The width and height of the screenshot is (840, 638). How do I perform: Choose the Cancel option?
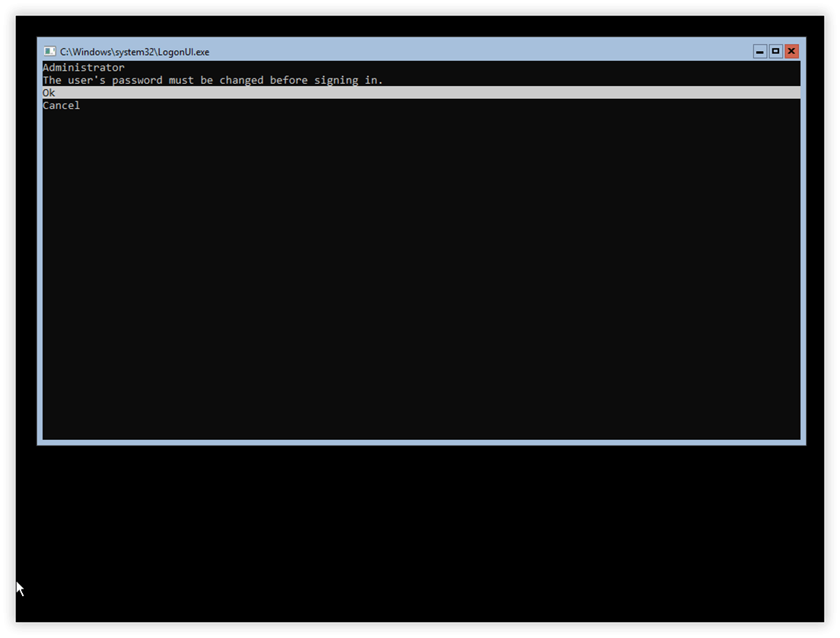pos(61,106)
